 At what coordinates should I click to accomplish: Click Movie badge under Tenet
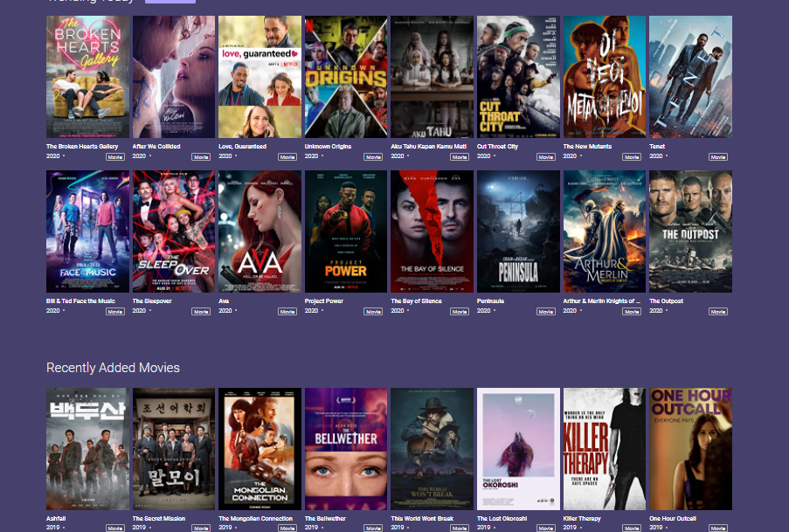[x=718, y=157]
